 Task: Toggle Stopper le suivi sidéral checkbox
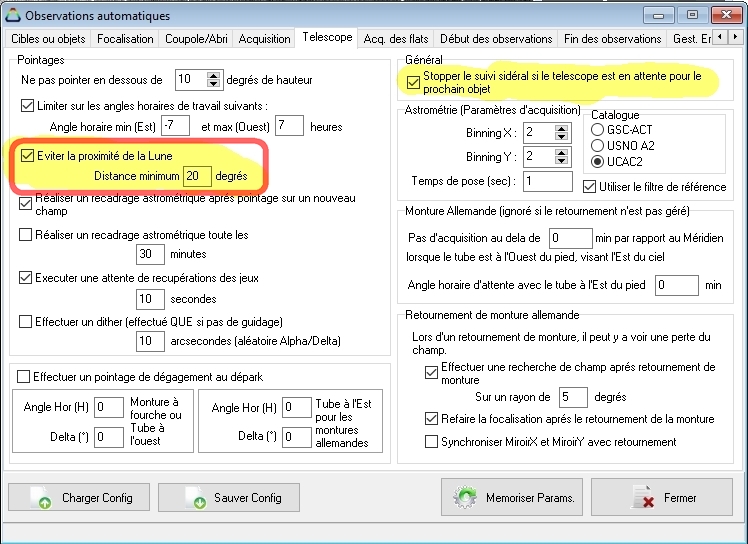click(414, 82)
